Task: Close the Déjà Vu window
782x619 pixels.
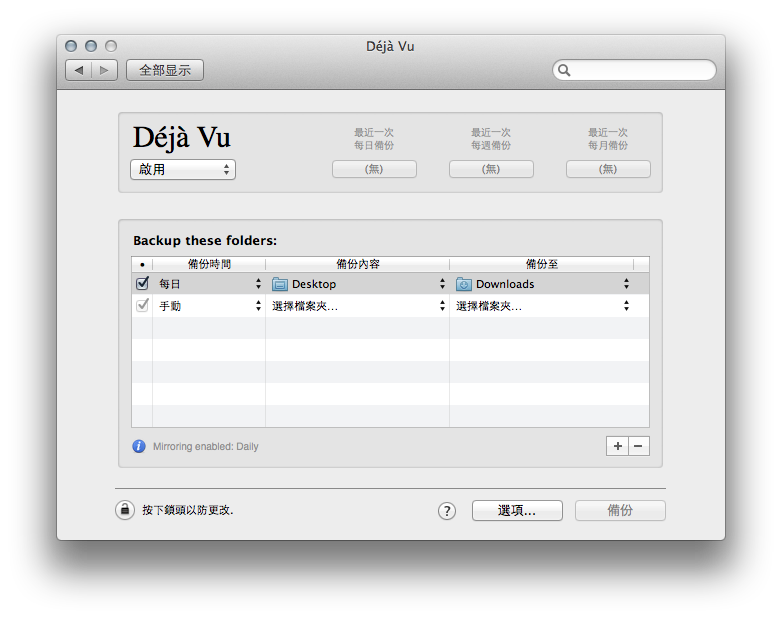Action: click(x=71, y=46)
